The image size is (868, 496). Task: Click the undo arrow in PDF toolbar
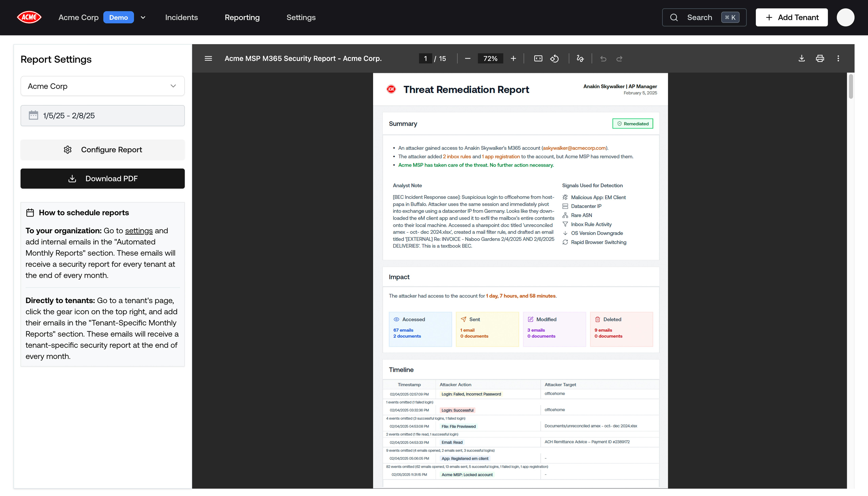coord(603,59)
